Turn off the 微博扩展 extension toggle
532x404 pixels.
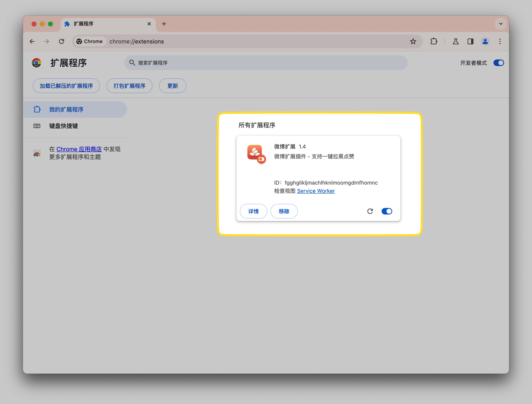(387, 211)
